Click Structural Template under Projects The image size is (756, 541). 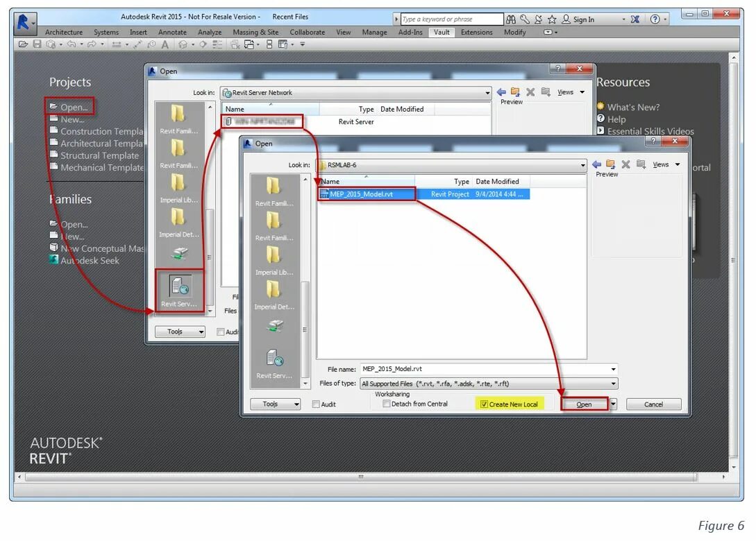coord(99,155)
